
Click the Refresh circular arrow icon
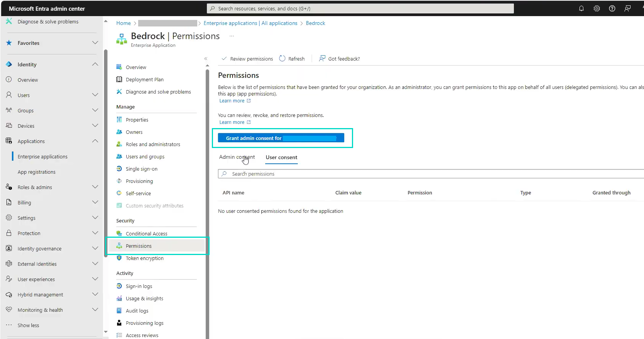coord(282,58)
